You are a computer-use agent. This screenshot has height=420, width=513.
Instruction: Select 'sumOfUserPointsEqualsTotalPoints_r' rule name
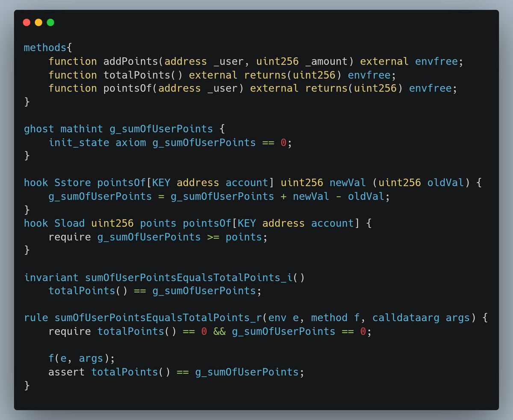pos(158,318)
